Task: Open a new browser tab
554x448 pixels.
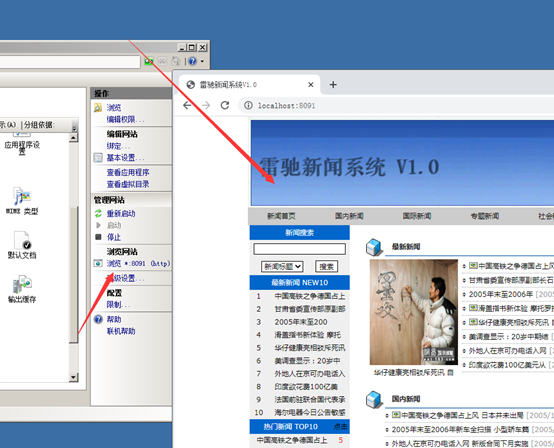Action: pyautogui.click(x=333, y=85)
